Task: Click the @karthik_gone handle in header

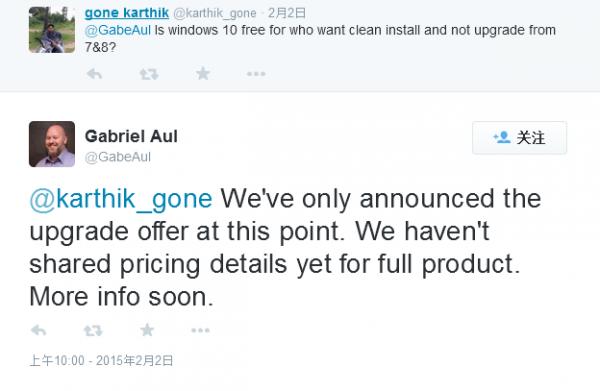Action: pyautogui.click(x=215, y=13)
